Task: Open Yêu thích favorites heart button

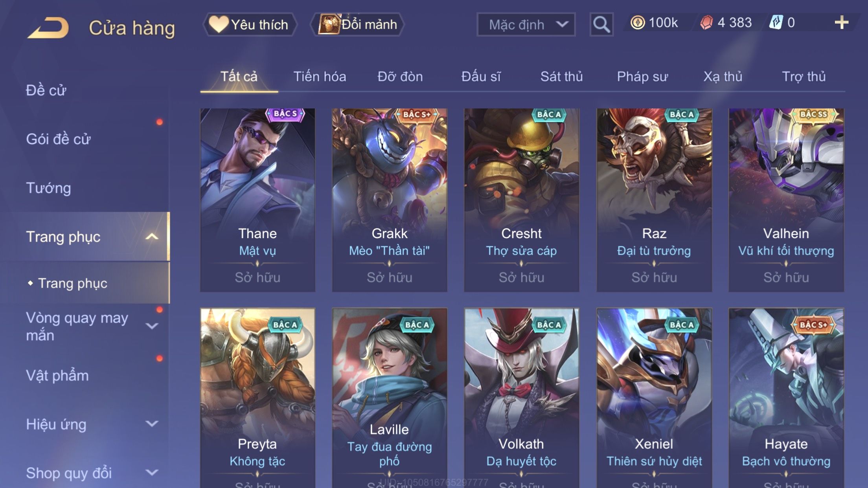Action: tap(249, 24)
